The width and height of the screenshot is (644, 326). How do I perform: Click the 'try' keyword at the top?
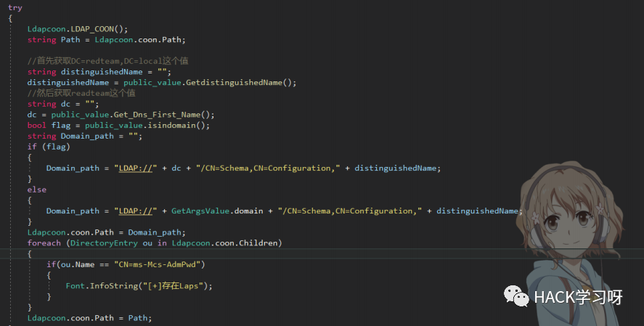15,8
